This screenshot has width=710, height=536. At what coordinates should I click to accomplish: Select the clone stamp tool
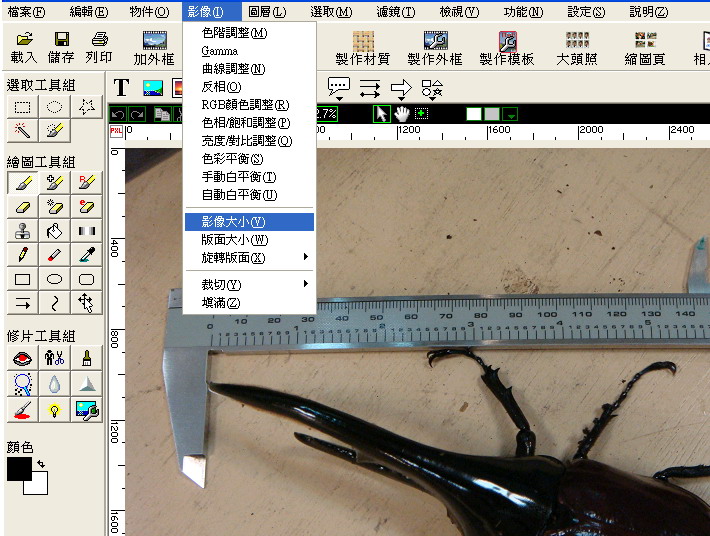23,231
